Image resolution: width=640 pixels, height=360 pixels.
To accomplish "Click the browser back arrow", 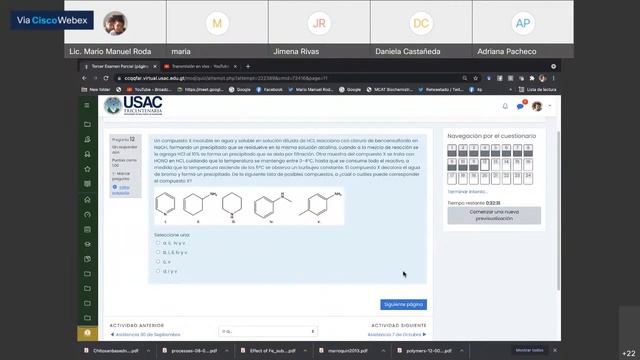I will point(84,78).
